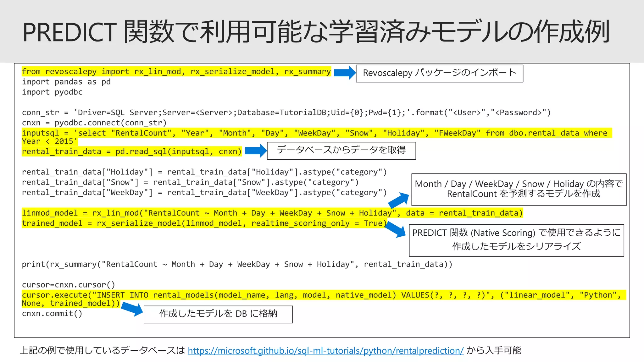644x362 pixels.
Task: Click the footer text 'から入手可能'
Action: pos(494,350)
